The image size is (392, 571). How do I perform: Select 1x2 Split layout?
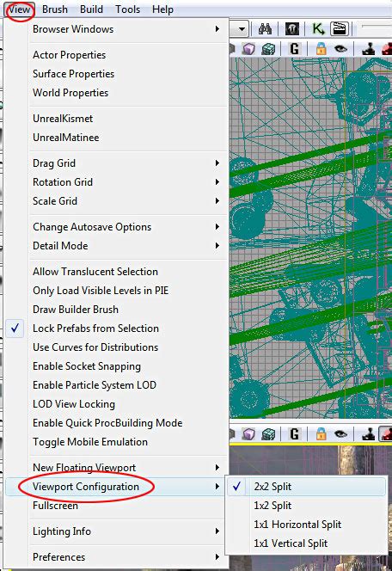point(307,506)
